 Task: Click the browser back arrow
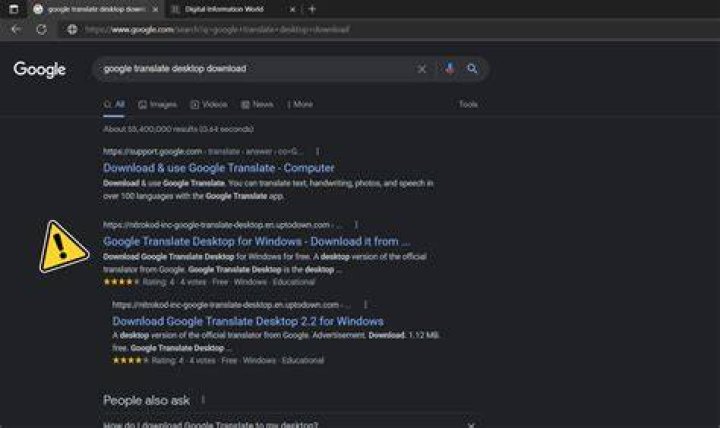[x=16, y=29]
